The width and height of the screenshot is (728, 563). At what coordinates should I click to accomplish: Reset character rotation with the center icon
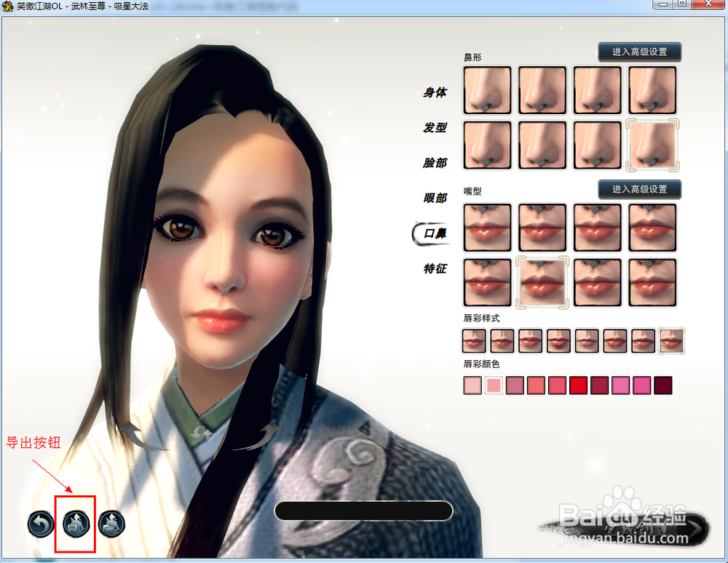(201, 434)
